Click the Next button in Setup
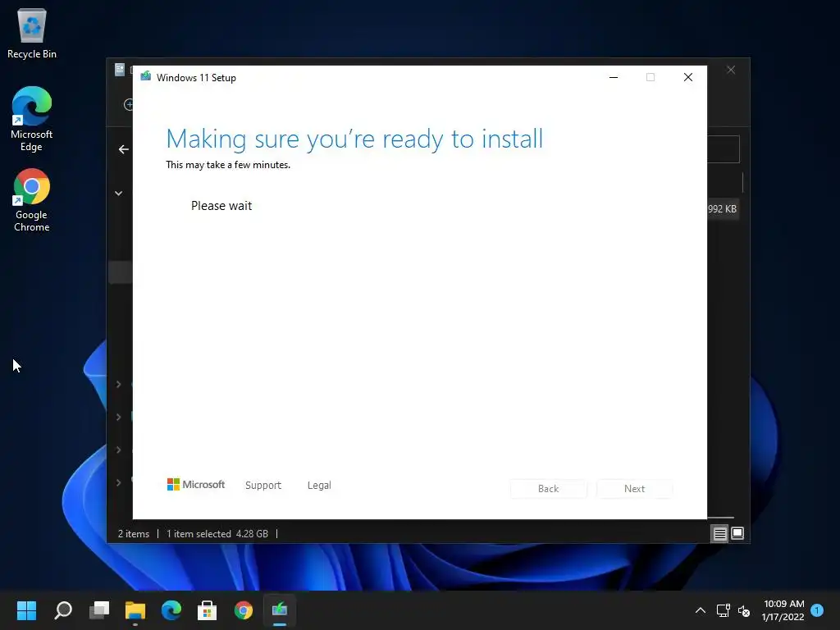 (x=634, y=489)
